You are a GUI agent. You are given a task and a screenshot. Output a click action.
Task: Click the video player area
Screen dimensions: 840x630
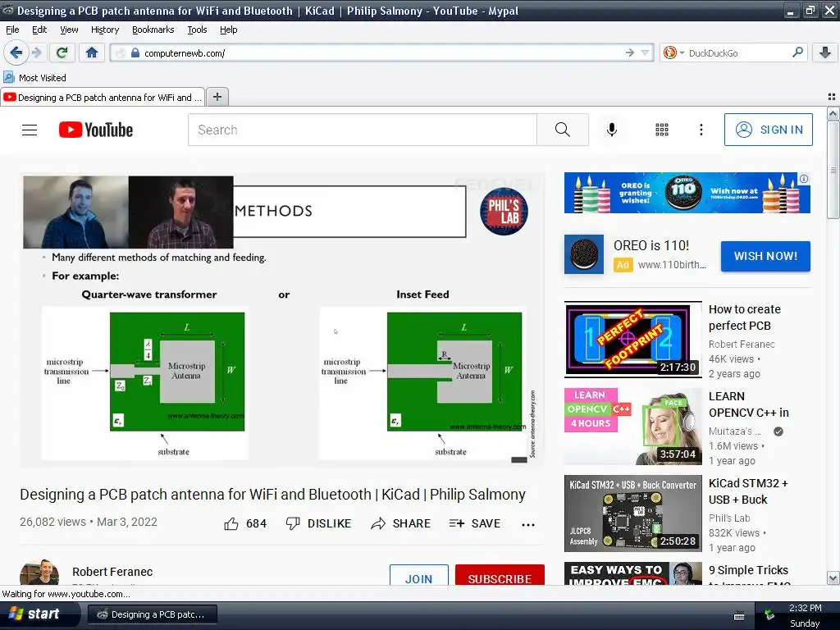[x=283, y=320]
